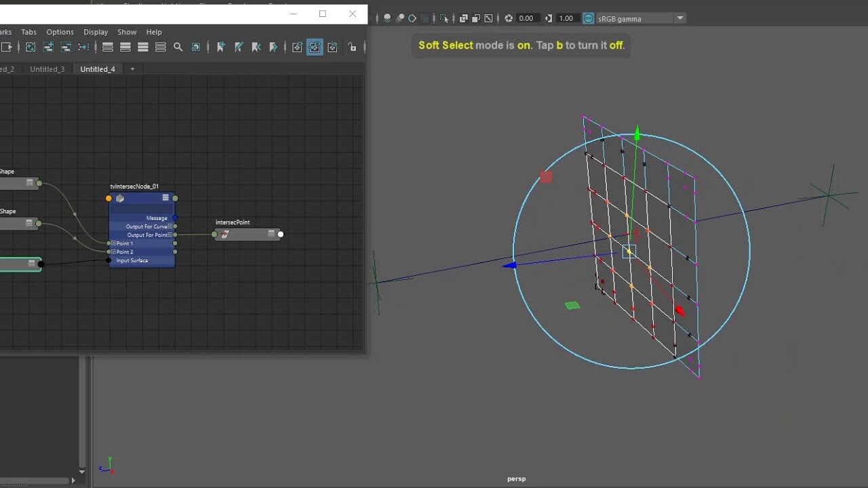Open the Edit Bookmarks icon
This screenshot has width=868, height=488.
(x=237, y=47)
